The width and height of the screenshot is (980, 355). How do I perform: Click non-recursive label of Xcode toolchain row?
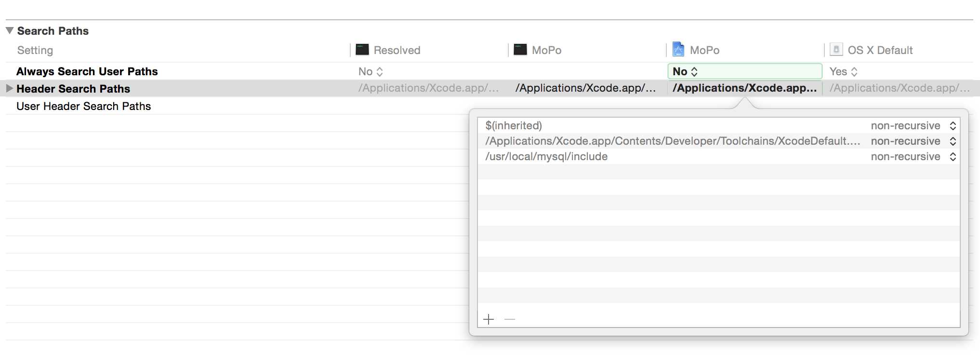click(905, 141)
